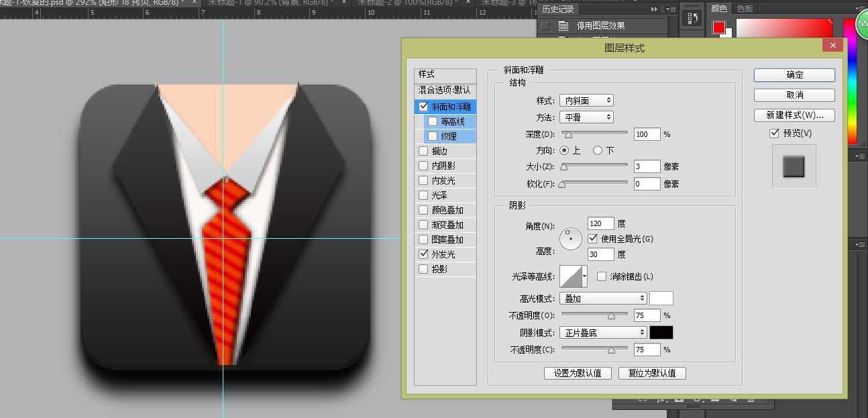868x418 pixels.
Task: Select the 历史记录 panel tab
Action: click(558, 9)
